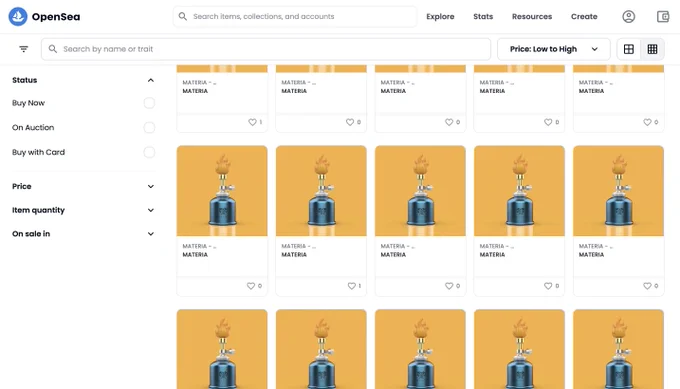Click MATERIA collection name on fourth top-row card
This screenshot has width=680, height=389.
[497, 82]
